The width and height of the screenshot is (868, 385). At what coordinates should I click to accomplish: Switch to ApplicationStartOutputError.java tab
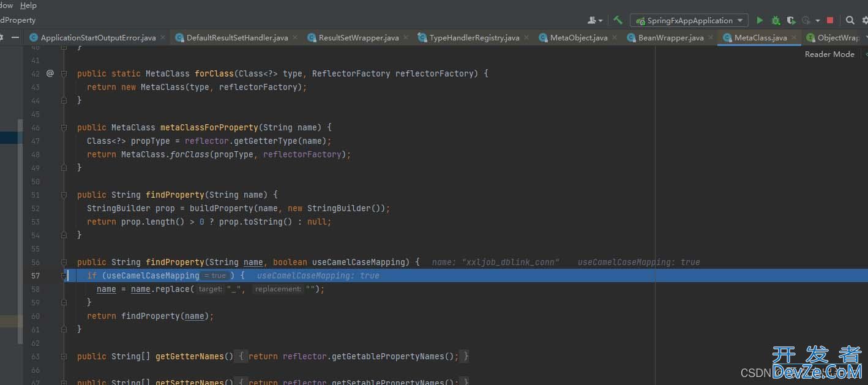pos(98,37)
